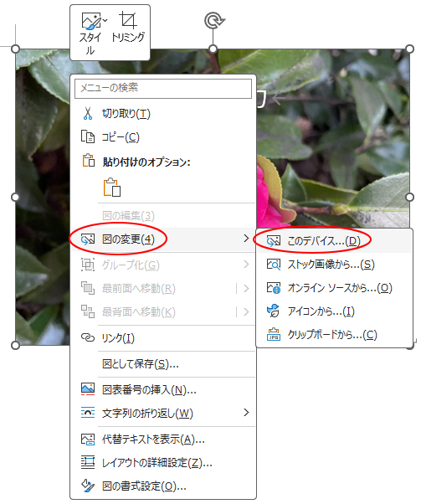Open 図の変更(4) menu entry

point(163,239)
